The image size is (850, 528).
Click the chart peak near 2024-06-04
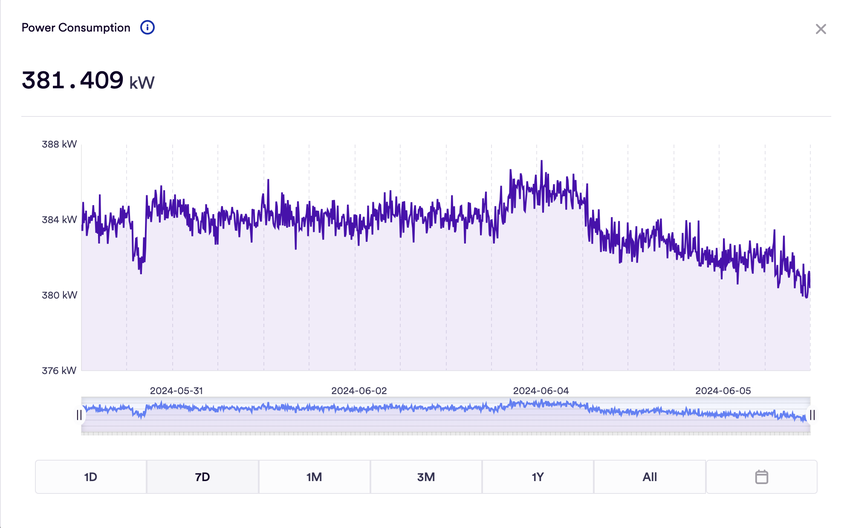pos(541,162)
